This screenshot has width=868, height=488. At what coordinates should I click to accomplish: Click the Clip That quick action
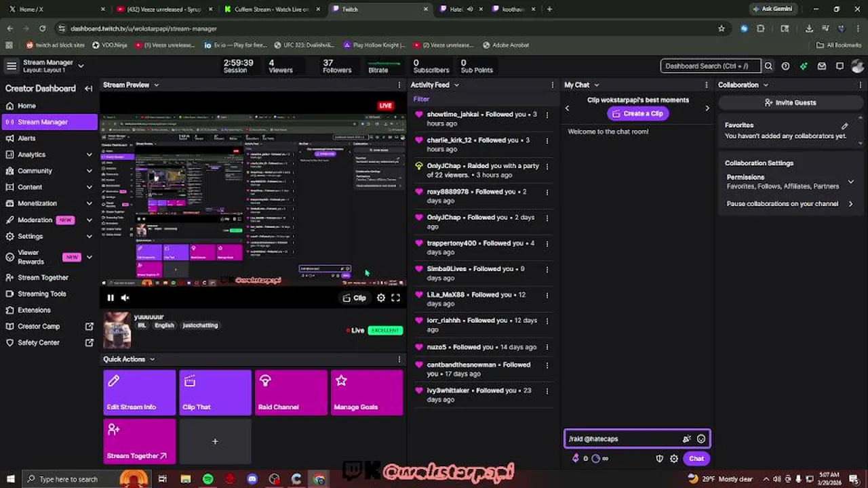[x=216, y=392]
